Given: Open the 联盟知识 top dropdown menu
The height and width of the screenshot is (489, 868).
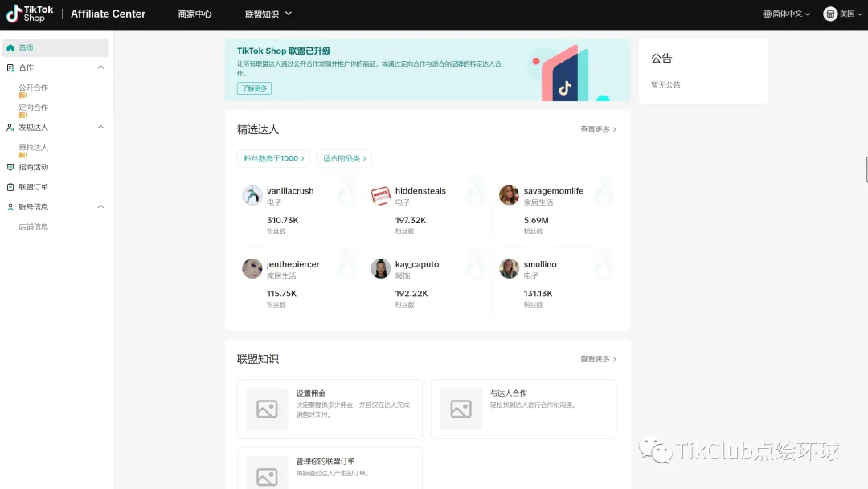Looking at the screenshot, I should pyautogui.click(x=268, y=14).
